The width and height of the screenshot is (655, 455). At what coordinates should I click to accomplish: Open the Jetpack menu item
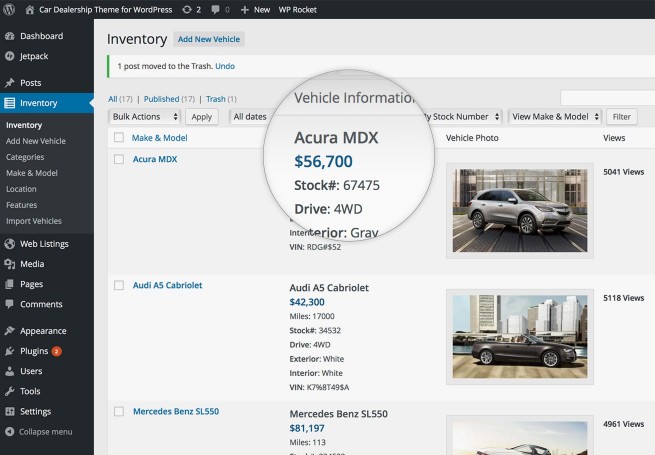(x=34, y=56)
